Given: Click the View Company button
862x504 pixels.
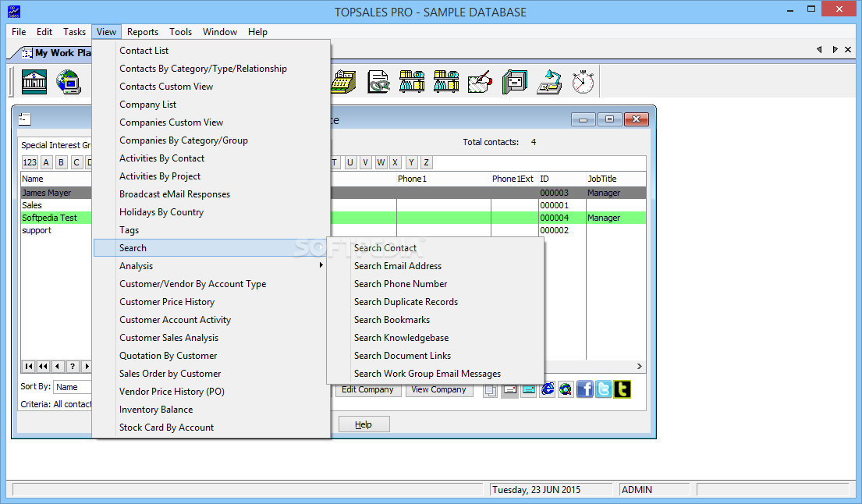Looking at the screenshot, I should click(438, 389).
